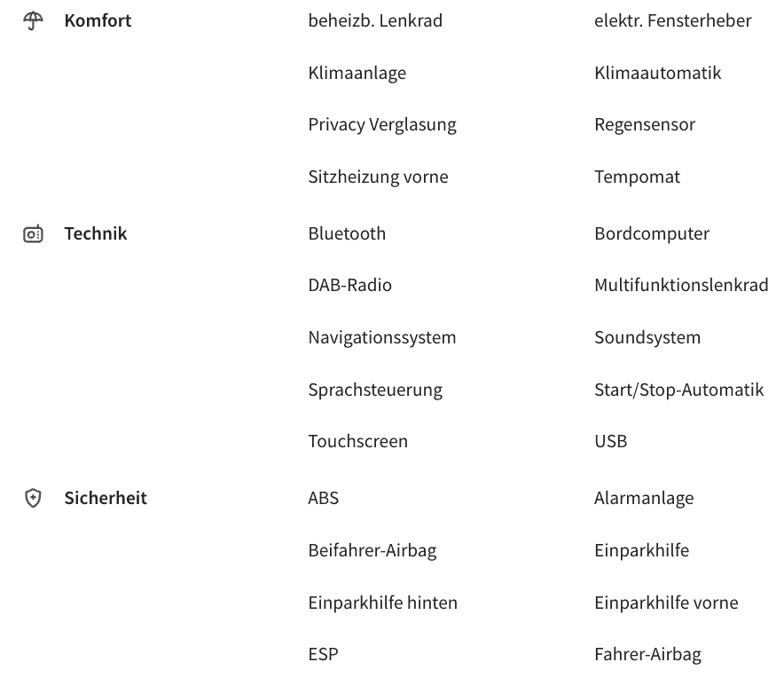Select the Sicherheit section heading
Viewport: 784px width, 678px height.
coord(106,499)
